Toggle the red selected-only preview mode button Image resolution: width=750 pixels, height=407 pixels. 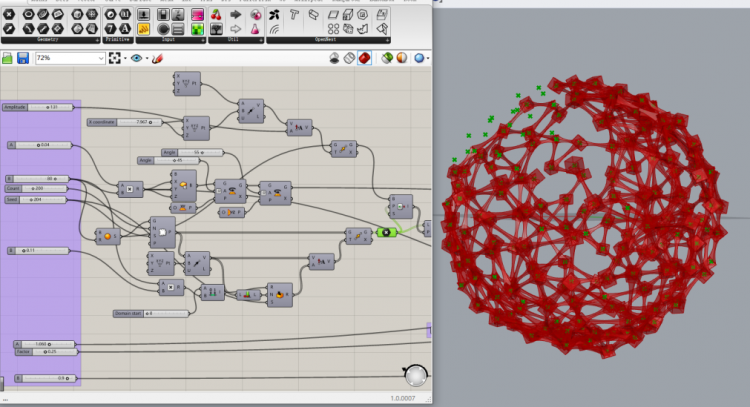pyautogui.click(x=364, y=58)
